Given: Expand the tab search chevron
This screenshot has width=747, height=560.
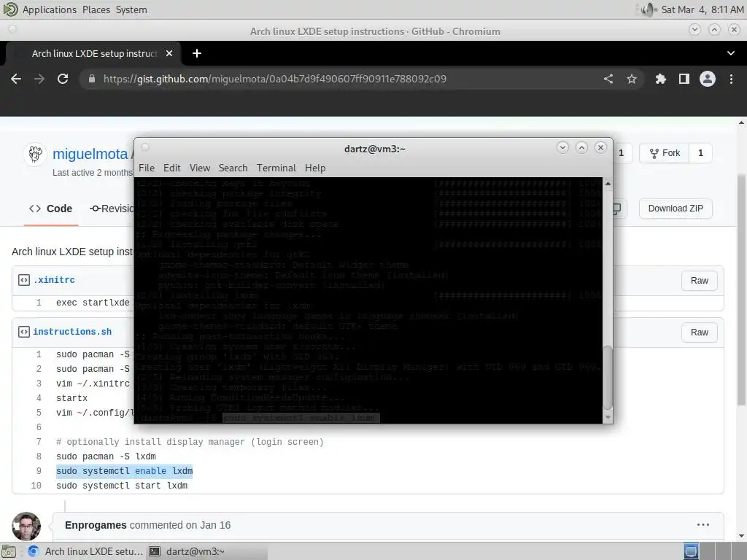Looking at the screenshot, I should click(x=731, y=53).
